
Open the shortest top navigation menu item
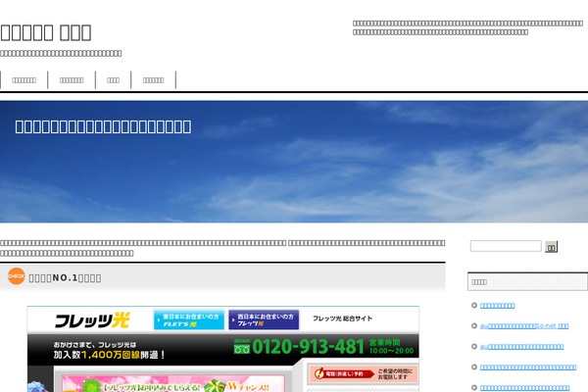point(113,80)
